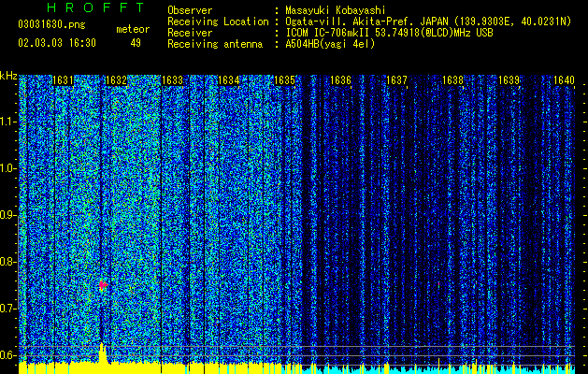Click the red meteor echo in the spectrogram

coord(103,285)
